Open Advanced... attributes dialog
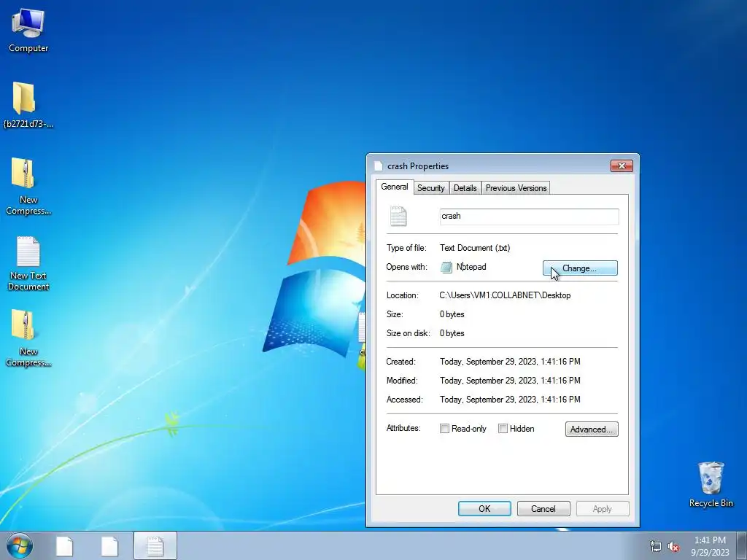Viewport: 747px width, 560px height. [592, 429]
